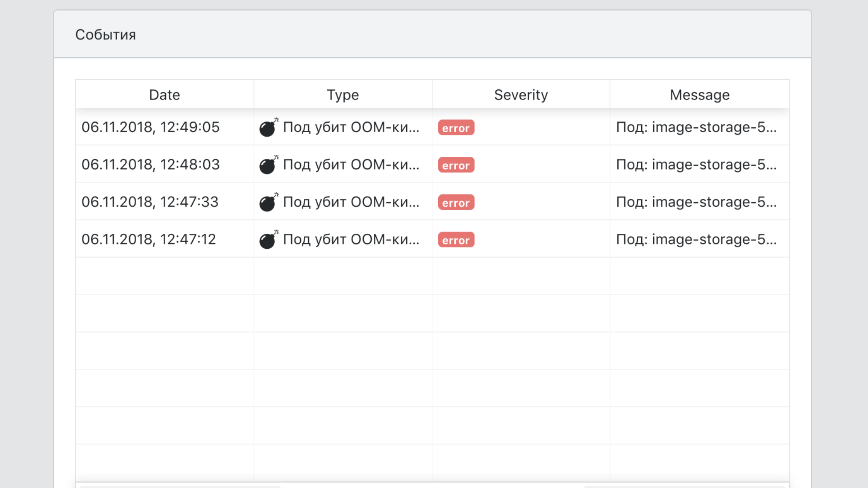The height and width of the screenshot is (488, 868).
Task: Select the error badge in the 12:47:12 row
Action: (456, 240)
